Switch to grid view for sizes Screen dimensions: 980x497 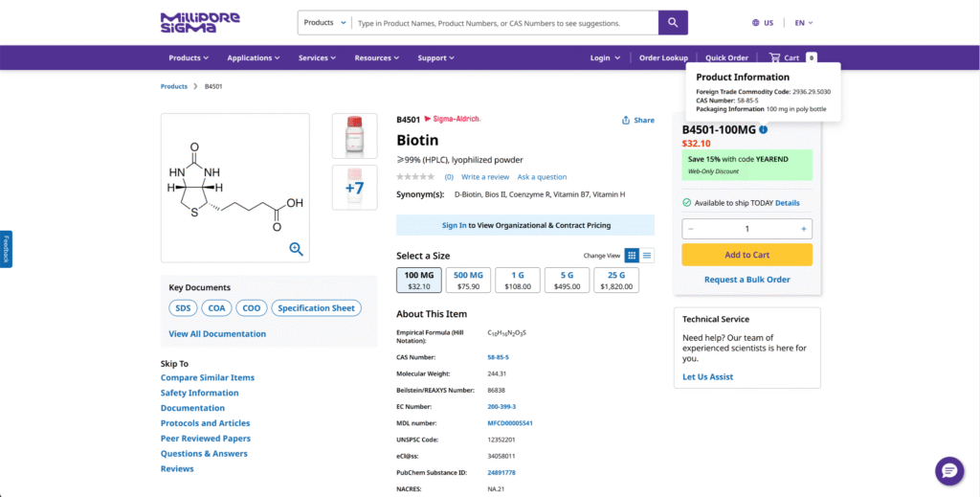632,256
